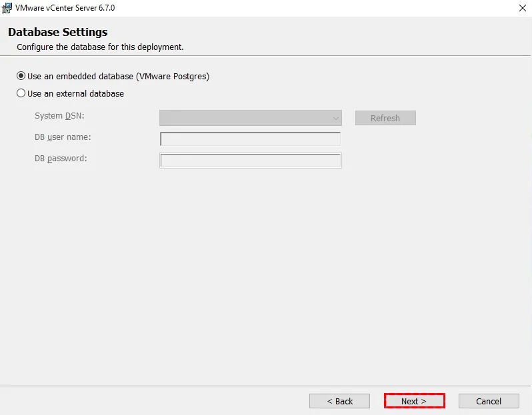Close the vCenter Server installer window
The image size is (532, 415).
pos(521,7)
